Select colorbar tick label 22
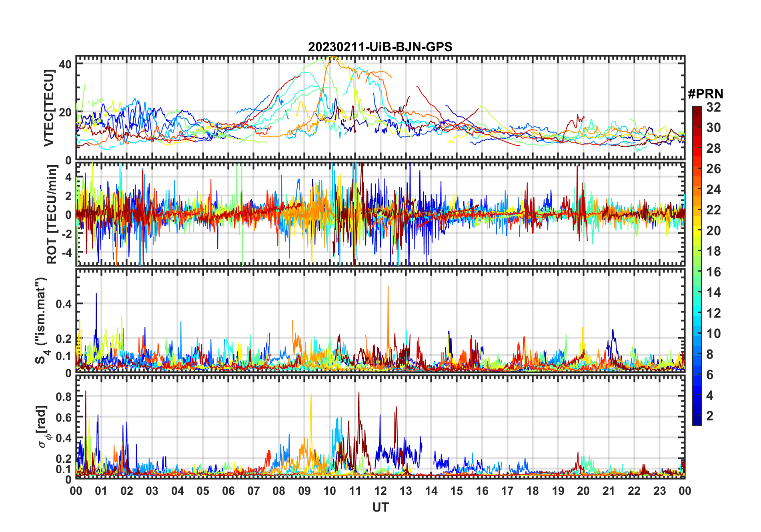The height and width of the screenshot is (532, 761). tap(713, 210)
